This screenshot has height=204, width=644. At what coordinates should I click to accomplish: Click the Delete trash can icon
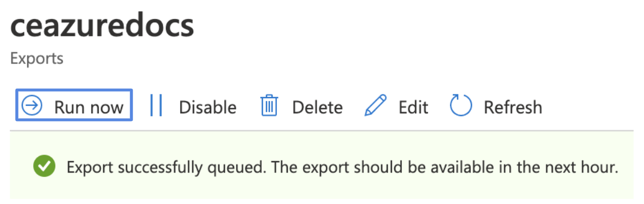pyautogui.click(x=269, y=105)
